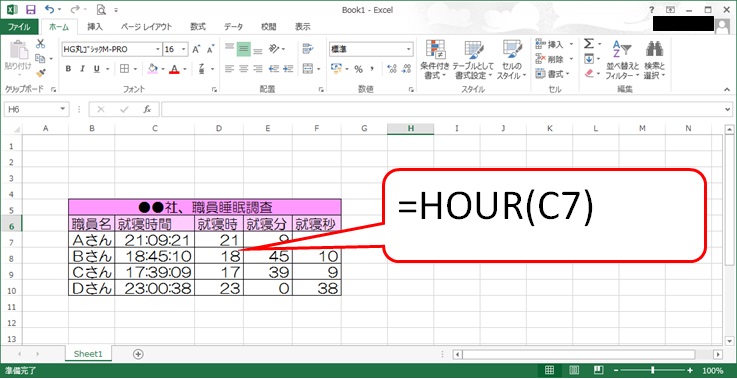Open 並べ替えとフィルター sort and filter
The image size is (737, 379).
click(622, 59)
